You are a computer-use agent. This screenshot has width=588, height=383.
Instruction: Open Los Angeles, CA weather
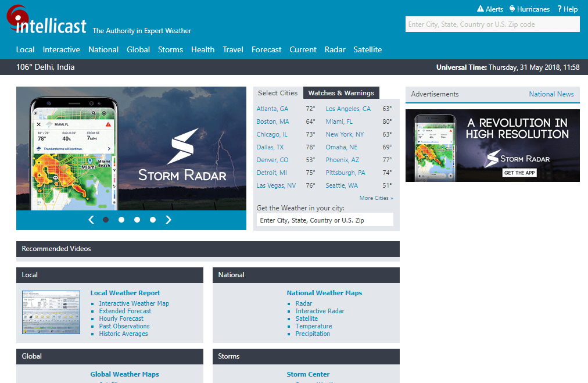click(348, 109)
